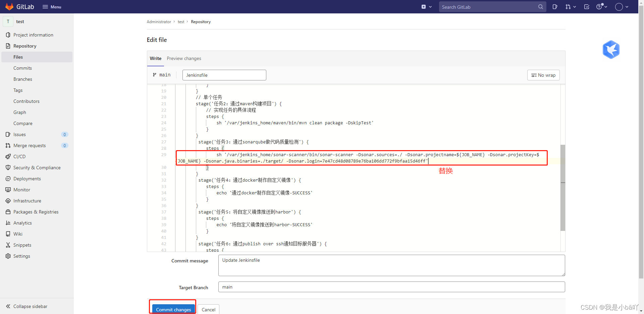
Task: Open merge requests dropdown in top bar
Action: [x=571, y=7]
